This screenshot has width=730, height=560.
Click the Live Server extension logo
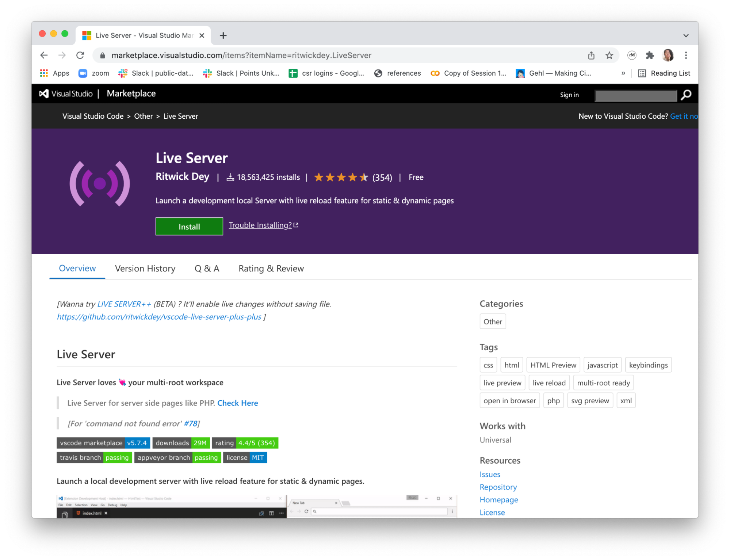pos(100,183)
